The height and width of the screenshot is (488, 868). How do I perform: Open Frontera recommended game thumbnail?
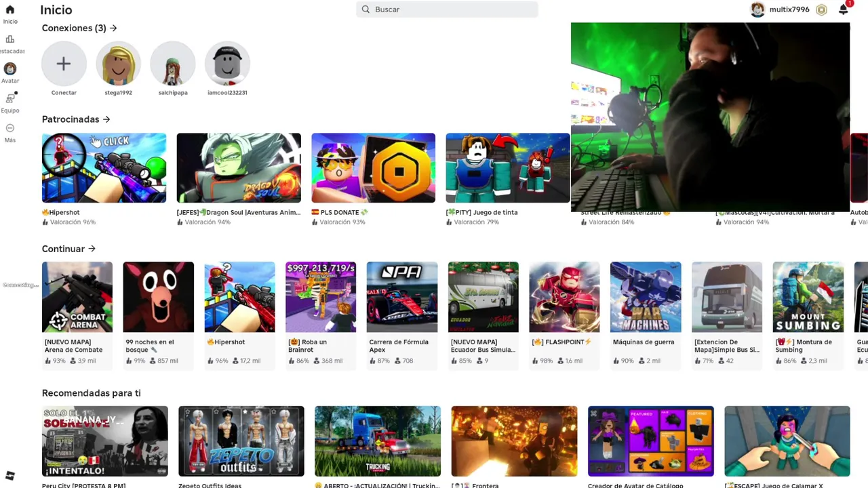[x=514, y=441]
